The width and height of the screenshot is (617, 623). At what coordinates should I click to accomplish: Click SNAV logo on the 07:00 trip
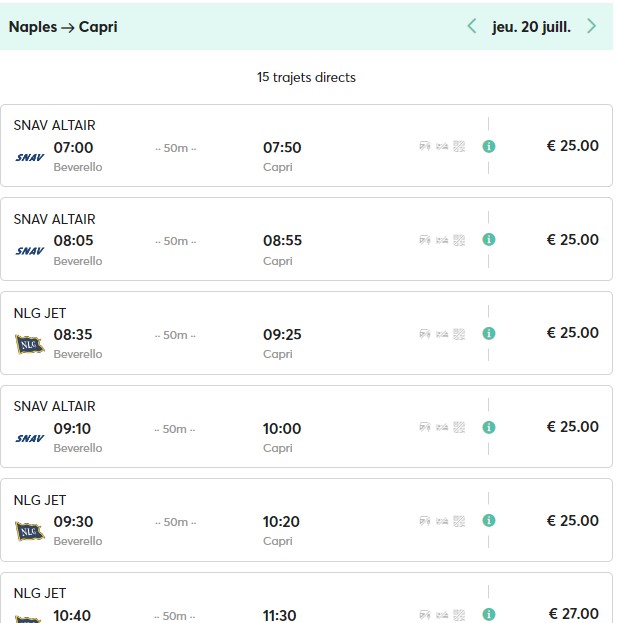[30, 157]
